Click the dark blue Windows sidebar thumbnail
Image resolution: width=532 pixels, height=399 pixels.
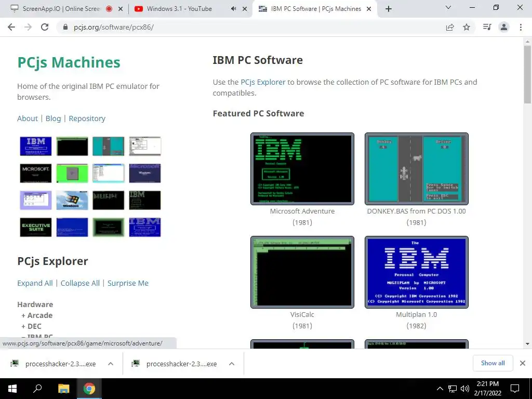pyautogui.click(x=145, y=174)
